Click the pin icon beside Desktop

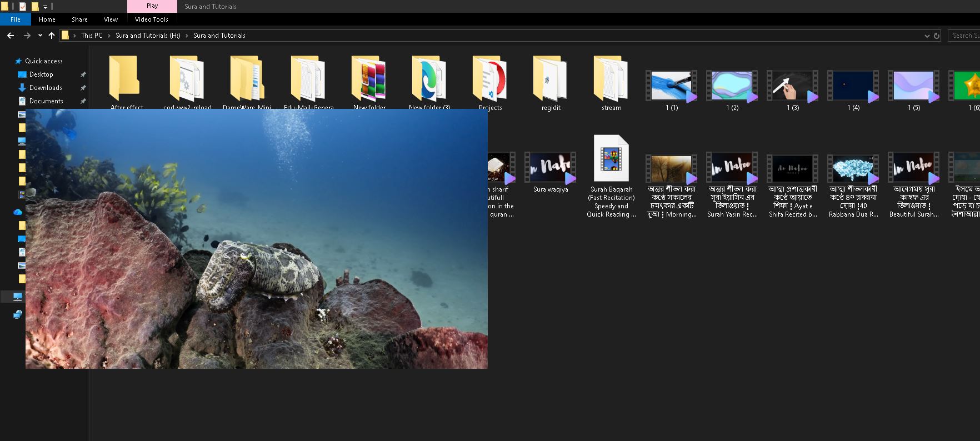[83, 74]
